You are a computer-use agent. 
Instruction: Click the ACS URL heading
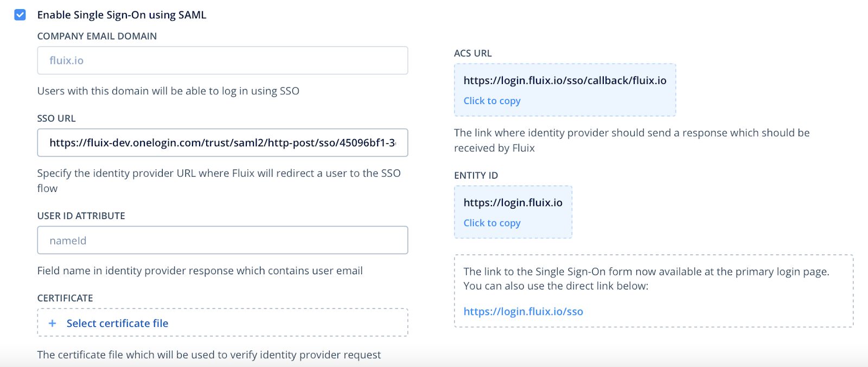(x=473, y=53)
